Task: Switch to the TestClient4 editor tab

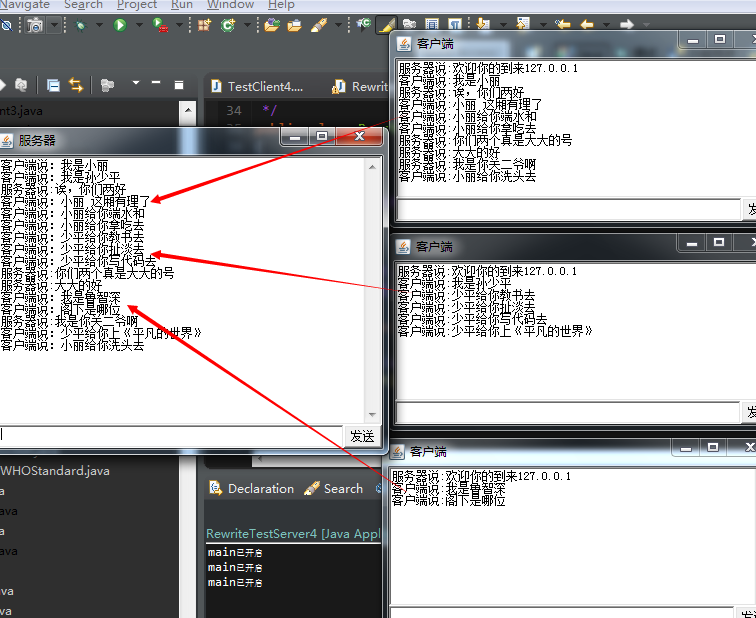Action: 262,87
